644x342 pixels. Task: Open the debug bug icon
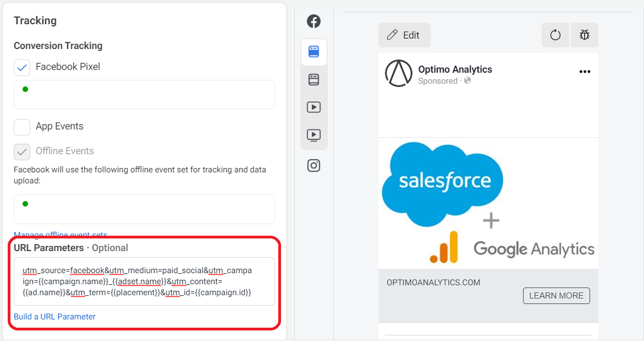tap(584, 35)
